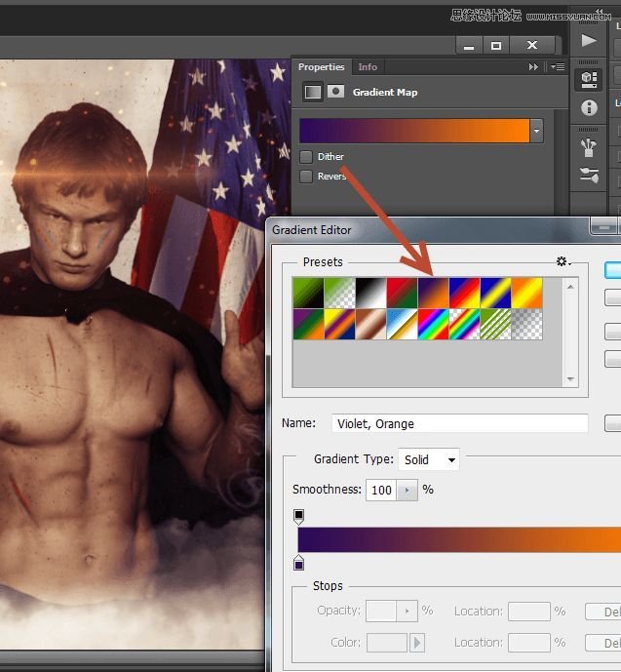Select the Violet, Green, Orange gradient preset

coord(308,325)
